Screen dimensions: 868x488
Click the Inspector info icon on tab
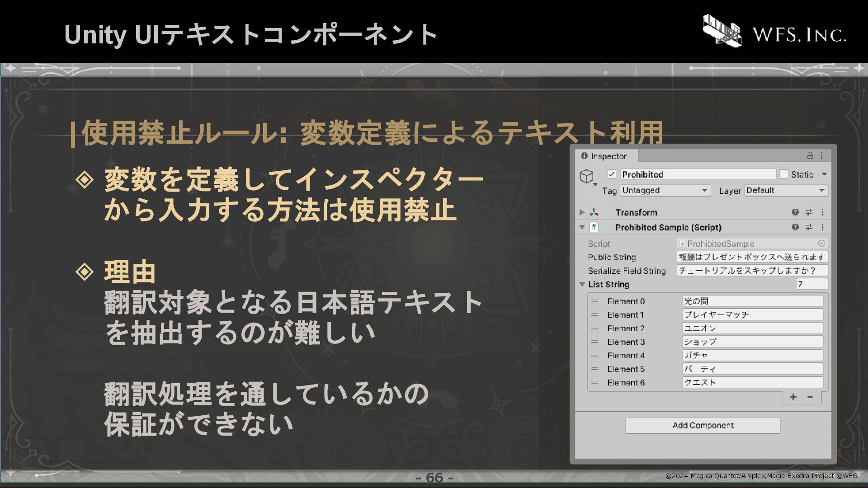tap(584, 156)
